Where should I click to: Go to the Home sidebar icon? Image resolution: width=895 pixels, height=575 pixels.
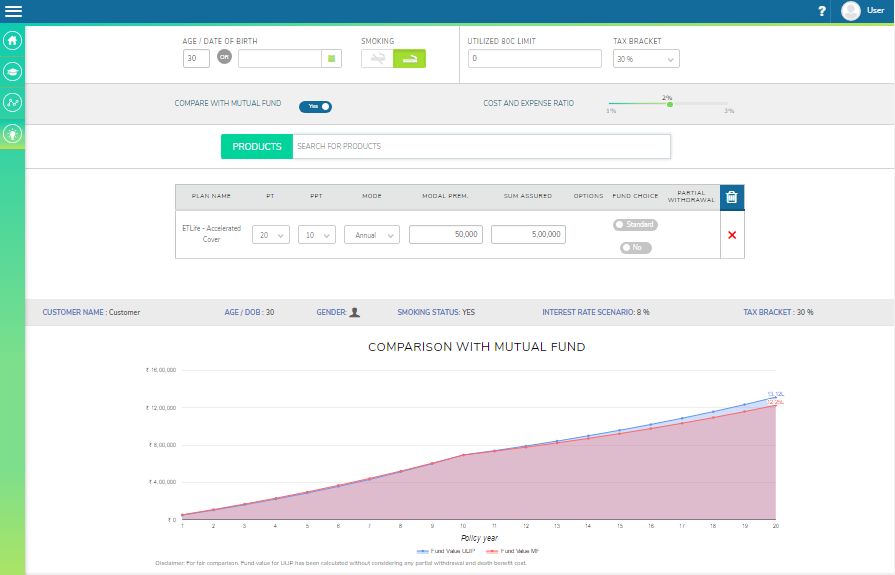13,41
